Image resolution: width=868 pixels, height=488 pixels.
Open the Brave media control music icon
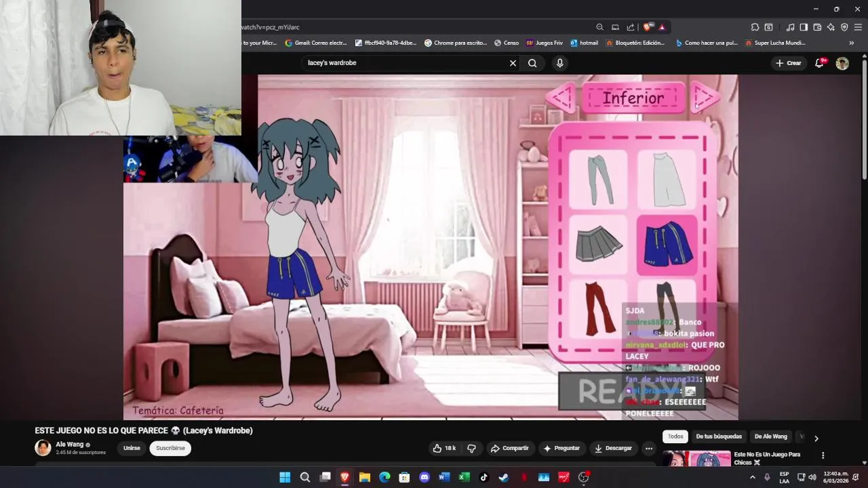790,27
